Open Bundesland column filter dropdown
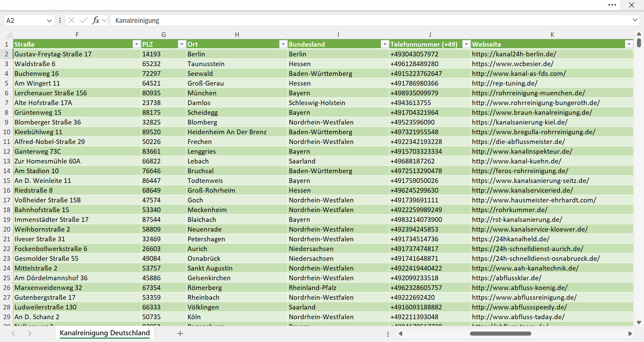 pyautogui.click(x=384, y=44)
